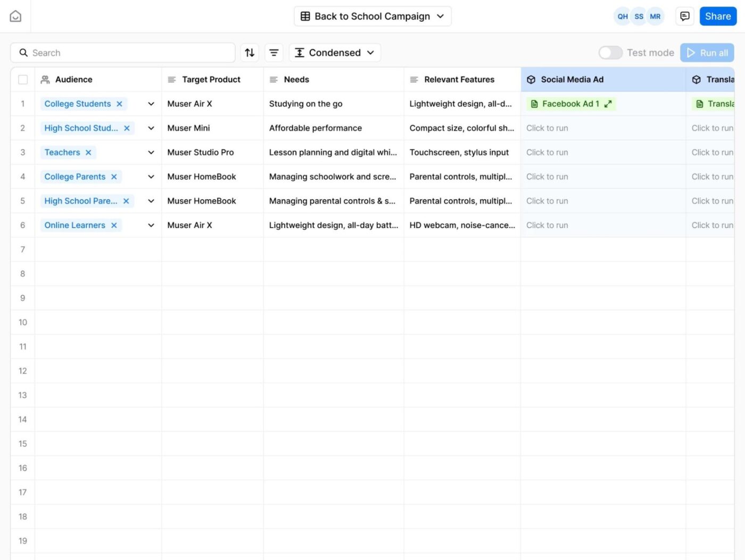The width and height of the screenshot is (745, 560).
Task: Open the Back to School Campaign dropdown
Action: click(x=440, y=16)
